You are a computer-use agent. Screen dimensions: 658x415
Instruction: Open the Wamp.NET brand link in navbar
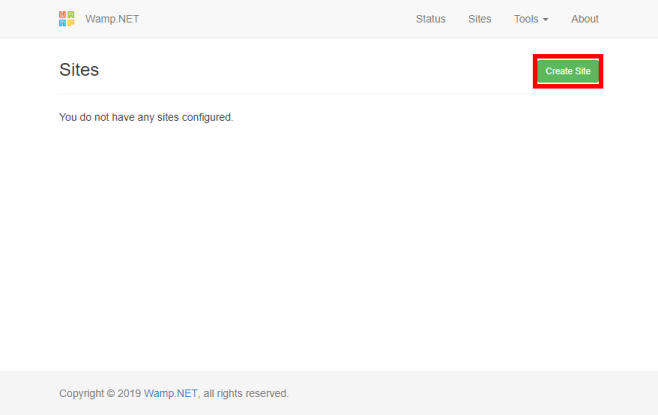pyautogui.click(x=112, y=19)
